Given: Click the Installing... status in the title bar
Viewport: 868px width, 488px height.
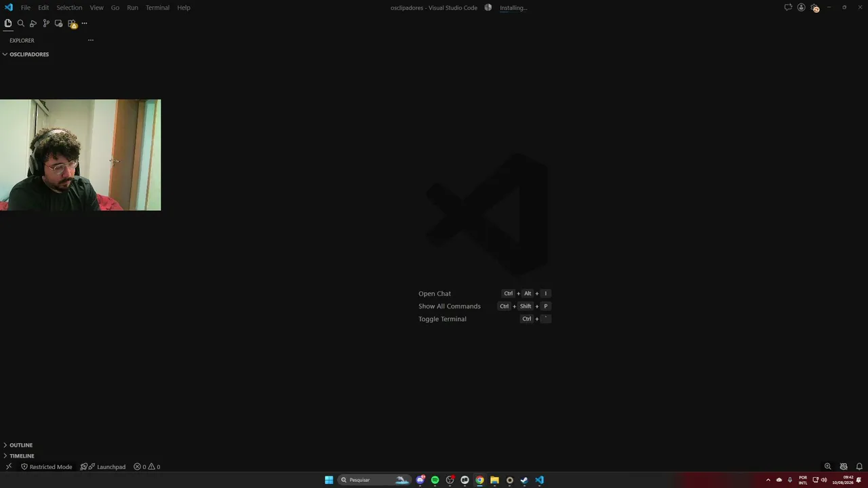Looking at the screenshot, I should tap(513, 8).
